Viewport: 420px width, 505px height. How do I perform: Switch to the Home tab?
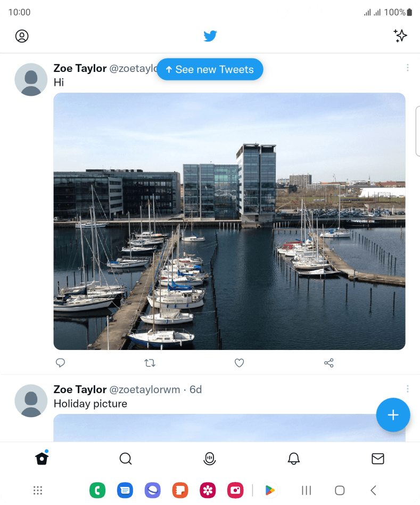(x=42, y=458)
